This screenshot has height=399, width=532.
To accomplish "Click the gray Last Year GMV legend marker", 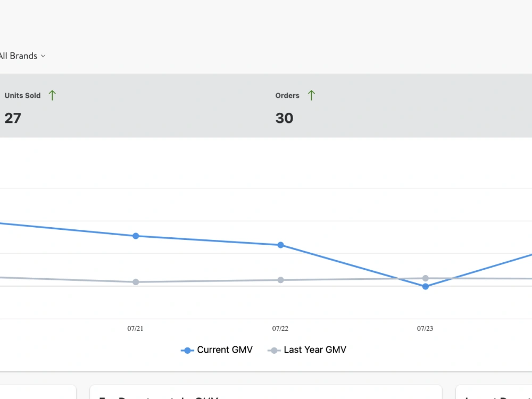I will coord(274,351).
